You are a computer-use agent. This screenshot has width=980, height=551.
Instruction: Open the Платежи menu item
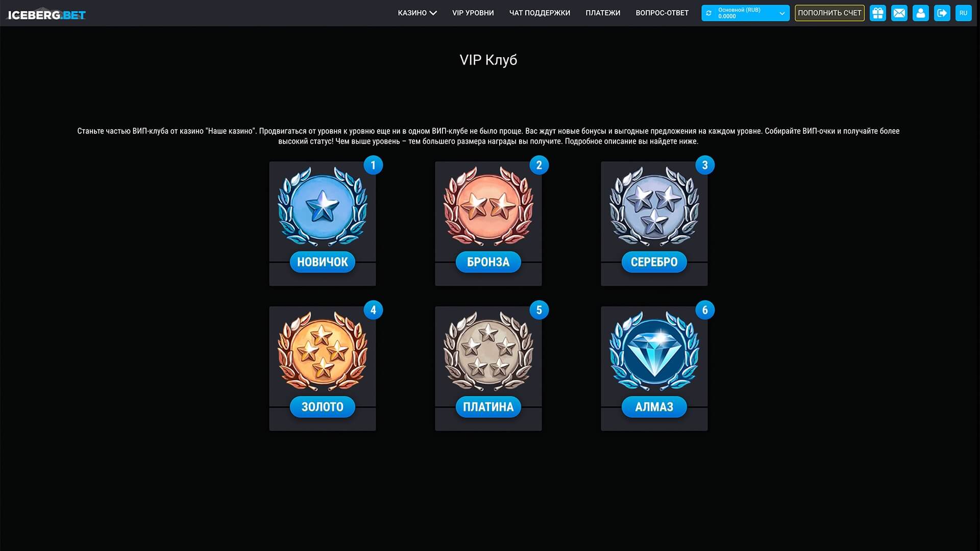[x=603, y=13]
